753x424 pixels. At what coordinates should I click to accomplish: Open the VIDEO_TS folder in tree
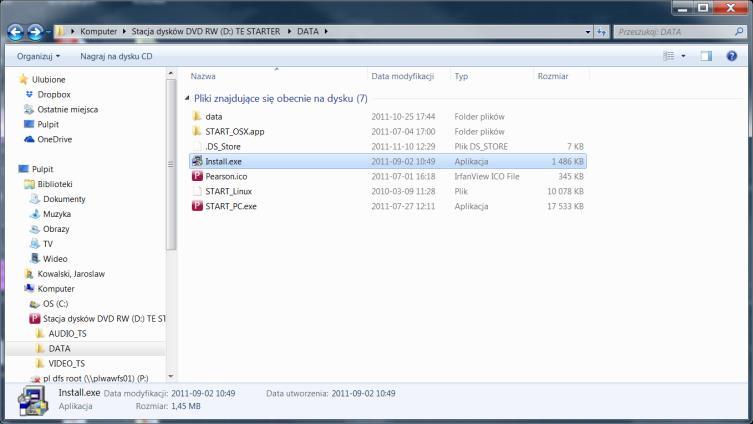[66, 363]
